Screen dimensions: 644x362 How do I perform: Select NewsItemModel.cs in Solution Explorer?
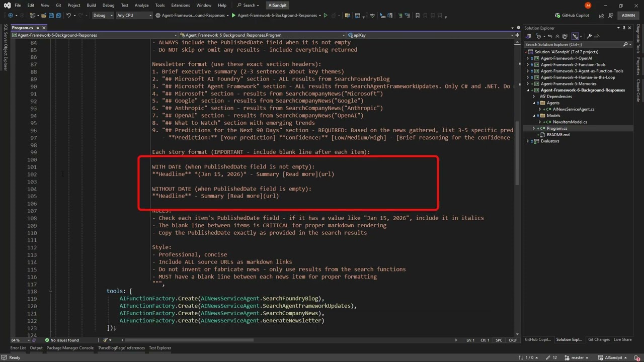[x=570, y=122]
